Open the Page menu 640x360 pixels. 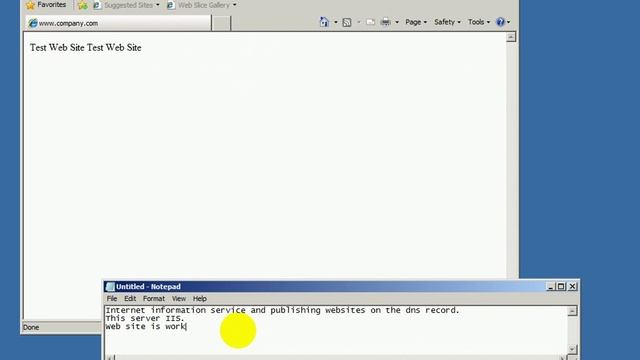coord(416,22)
